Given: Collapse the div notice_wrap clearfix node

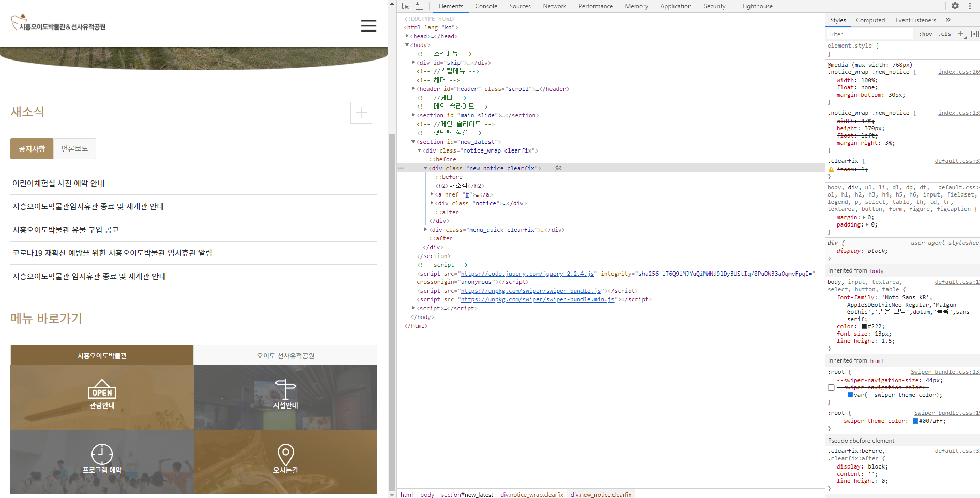Looking at the screenshot, I should (x=419, y=150).
